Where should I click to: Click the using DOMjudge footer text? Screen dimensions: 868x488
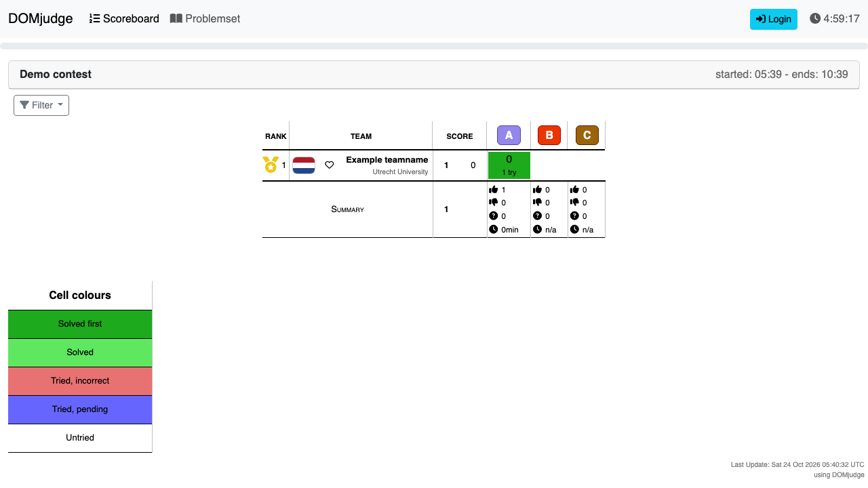coord(839,474)
